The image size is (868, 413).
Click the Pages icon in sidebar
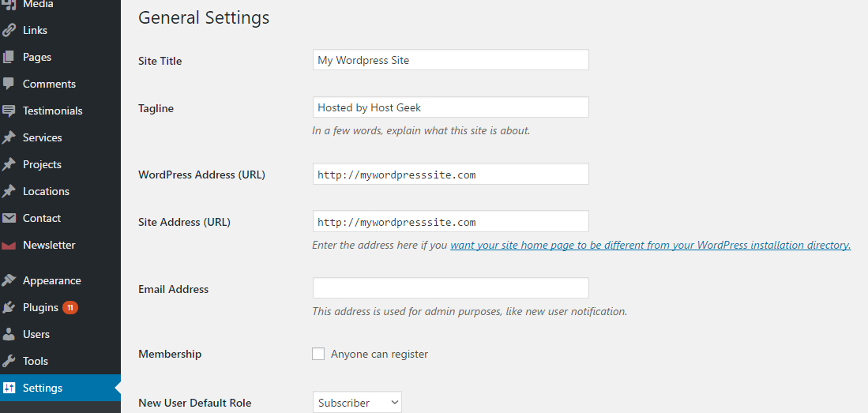point(9,57)
